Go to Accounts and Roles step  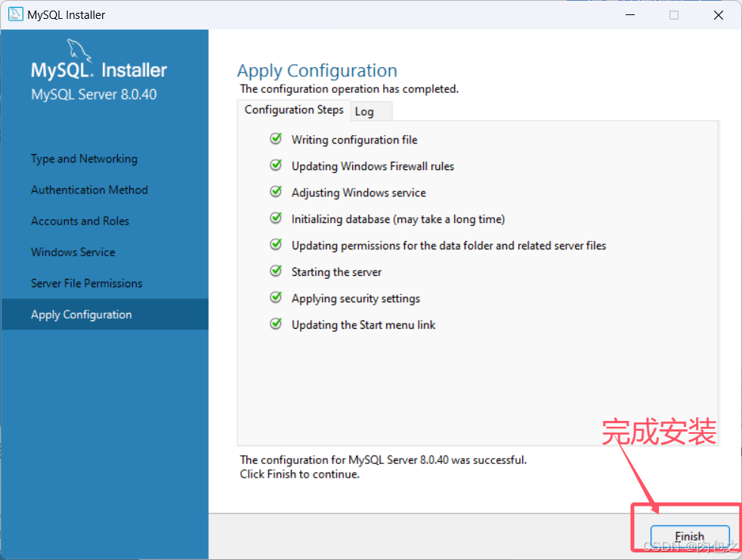pyautogui.click(x=80, y=221)
